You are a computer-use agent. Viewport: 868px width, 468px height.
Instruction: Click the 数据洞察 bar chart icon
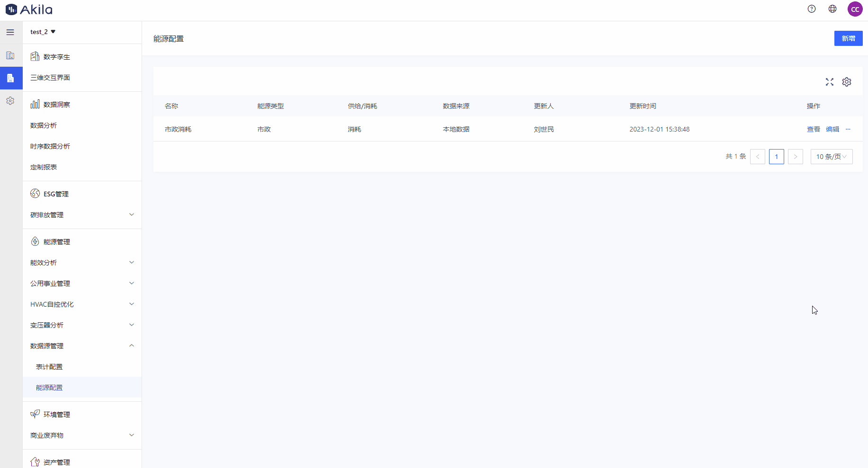pyautogui.click(x=35, y=104)
